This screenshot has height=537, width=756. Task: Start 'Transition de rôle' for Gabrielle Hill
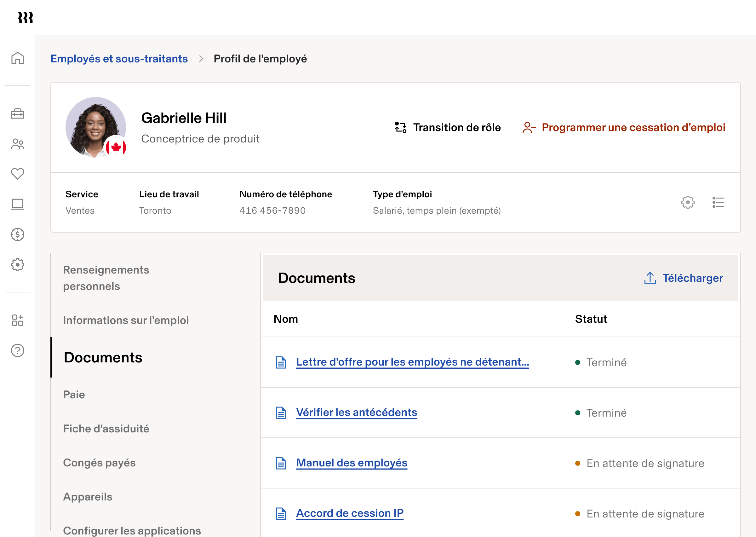[x=457, y=127]
